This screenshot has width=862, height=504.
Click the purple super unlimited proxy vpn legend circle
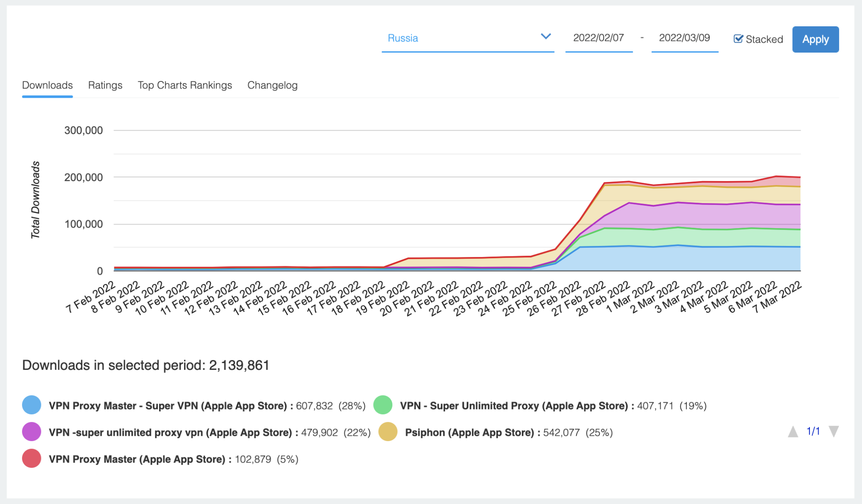[x=31, y=432]
